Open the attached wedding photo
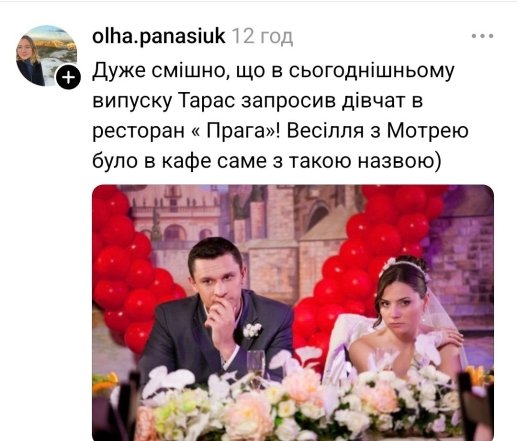The image size is (517, 441). point(293,313)
